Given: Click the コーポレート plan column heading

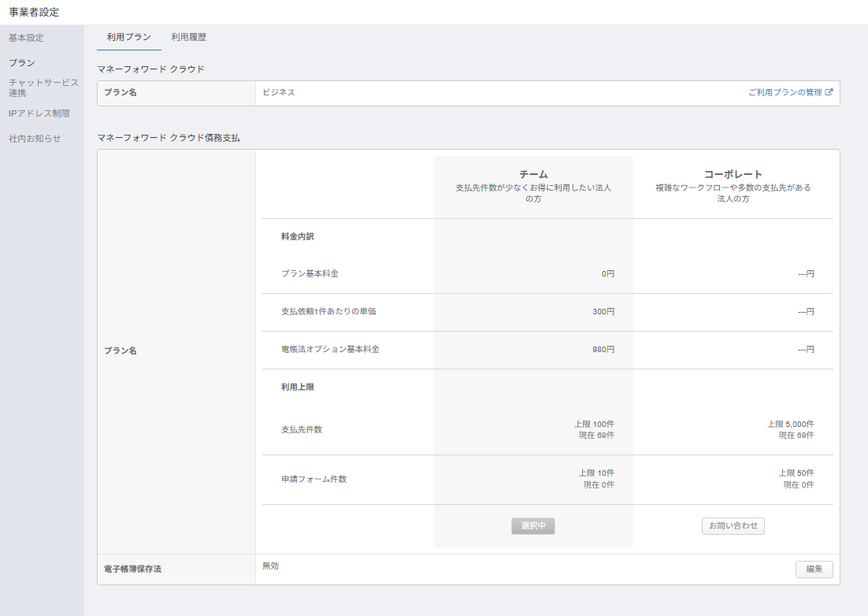Looking at the screenshot, I should point(733,174).
